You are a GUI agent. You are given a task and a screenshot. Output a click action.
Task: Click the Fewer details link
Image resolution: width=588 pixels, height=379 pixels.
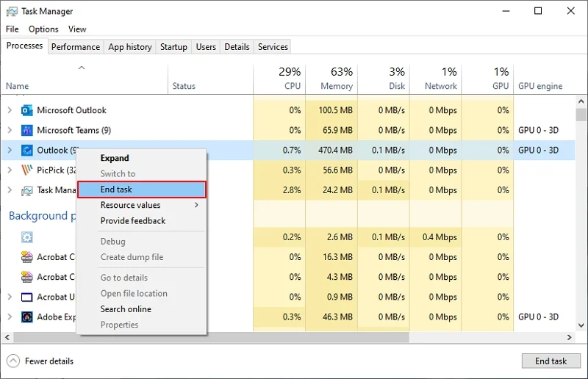click(x=49, y=361)
